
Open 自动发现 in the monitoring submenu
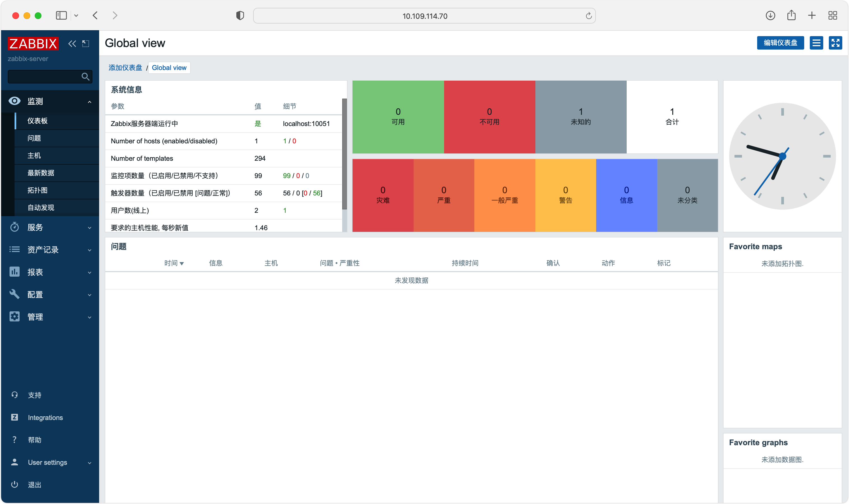pos(57,207)
